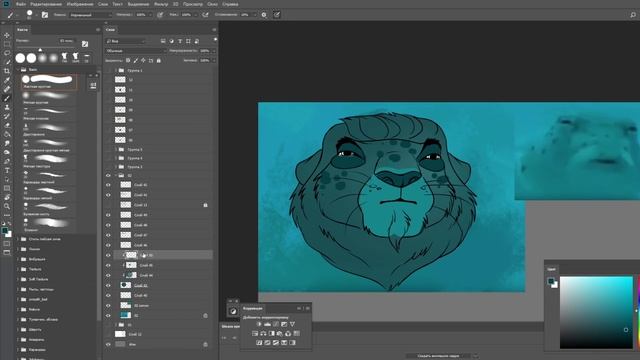This screenshot has width=640, height=360.
Task: Add a Curves adjustment
Action: 276,324
